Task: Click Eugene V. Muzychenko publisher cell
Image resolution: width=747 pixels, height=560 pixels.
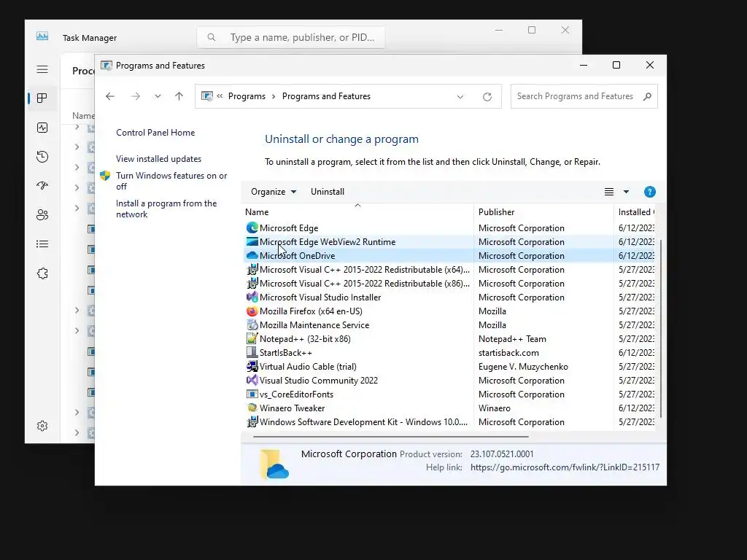Action: (523, 367)
